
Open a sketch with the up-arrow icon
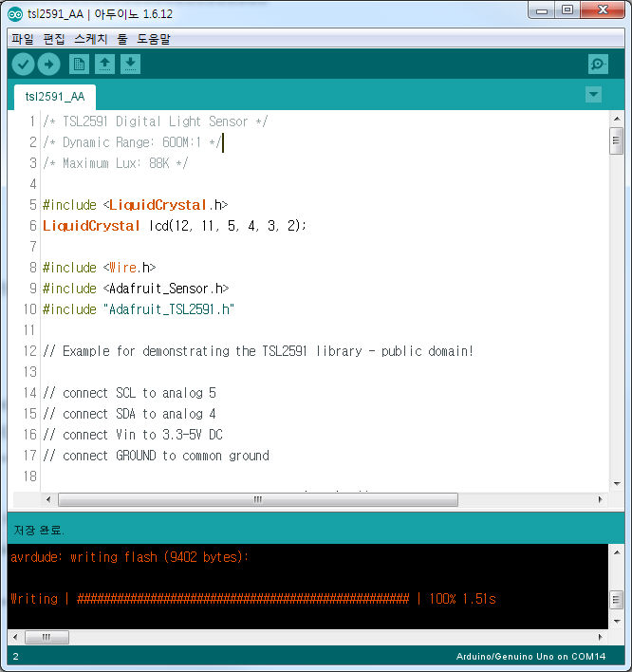[104, 65]
